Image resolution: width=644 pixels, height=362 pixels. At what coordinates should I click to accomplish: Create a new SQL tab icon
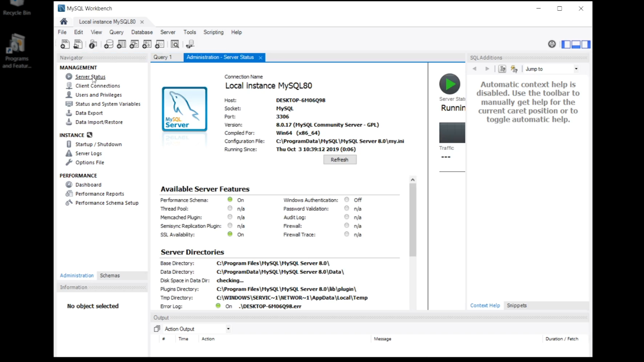(x=65, y=44)
